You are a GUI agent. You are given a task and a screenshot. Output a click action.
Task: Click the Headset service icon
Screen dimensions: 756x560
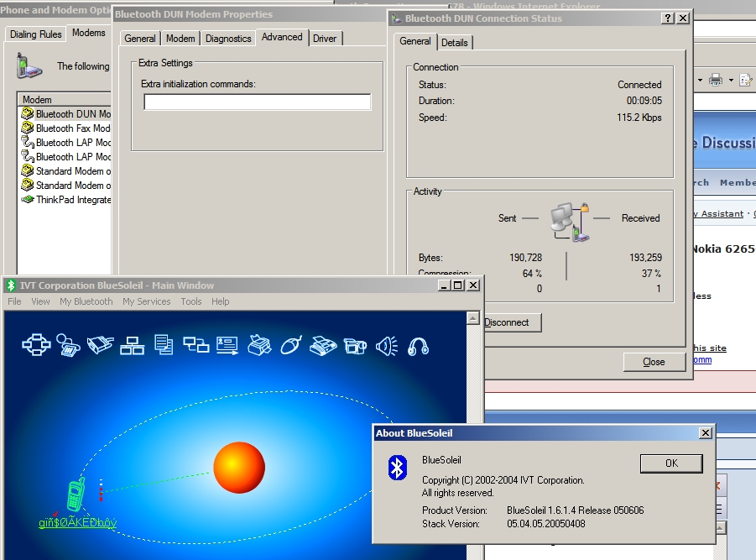pyautogui.click(x=418, y=346)
